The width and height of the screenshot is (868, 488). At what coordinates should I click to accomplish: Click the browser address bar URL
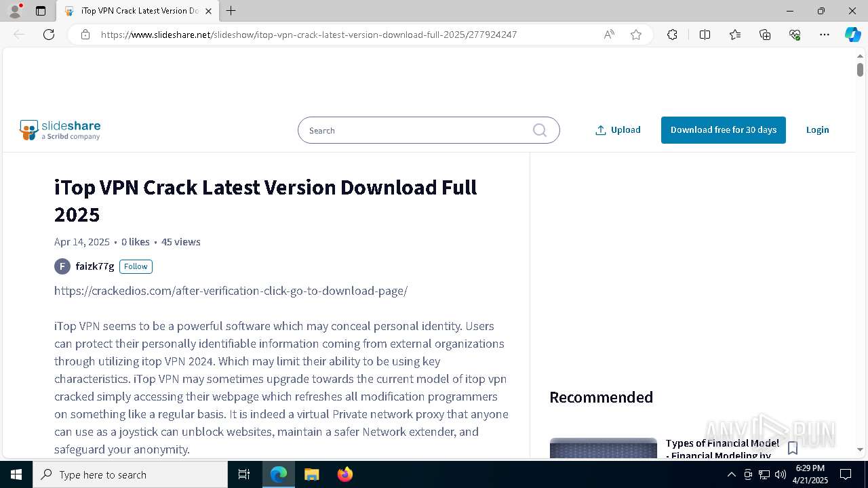[309, 35]
